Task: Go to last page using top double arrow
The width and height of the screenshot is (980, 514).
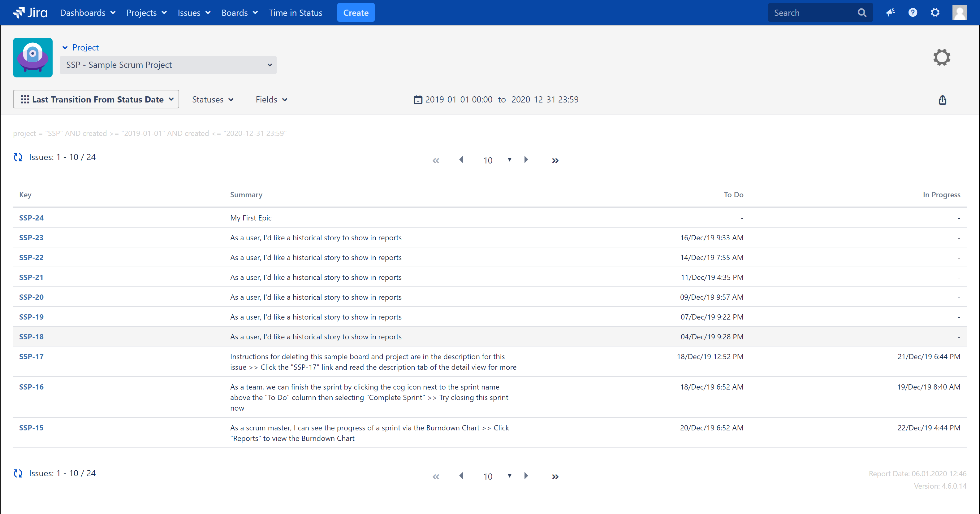Action: 555,161
